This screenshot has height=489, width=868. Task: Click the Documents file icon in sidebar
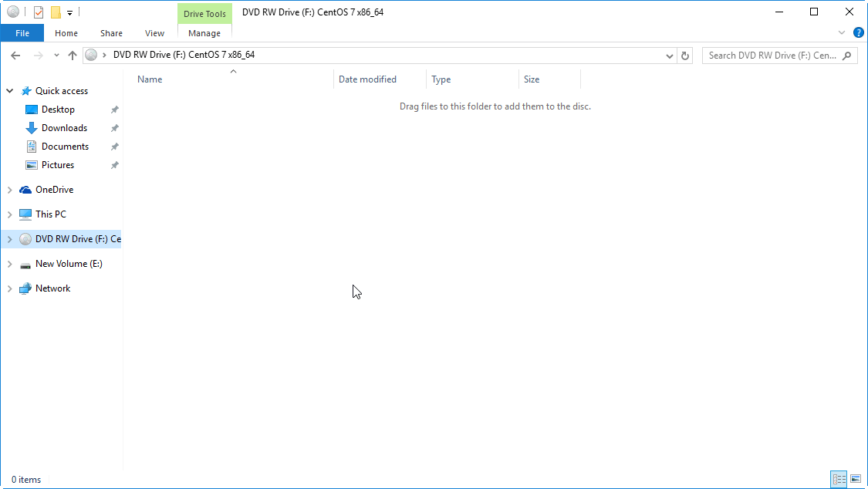32,147
